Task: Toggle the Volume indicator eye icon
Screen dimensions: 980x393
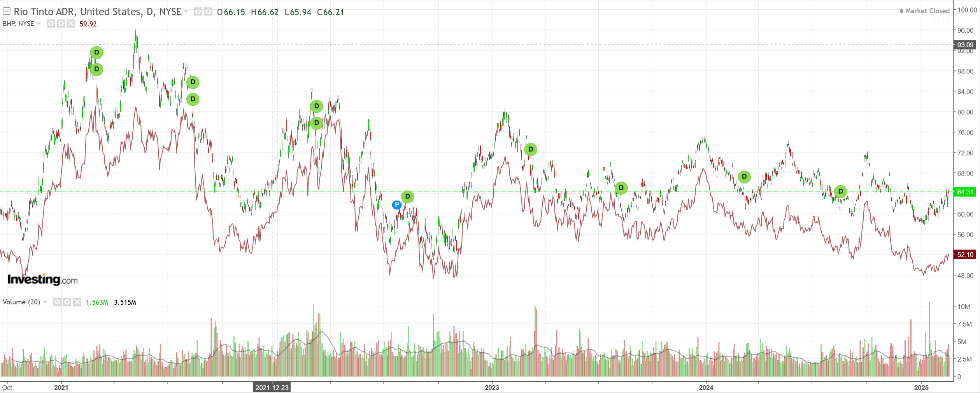Action: 57,302
